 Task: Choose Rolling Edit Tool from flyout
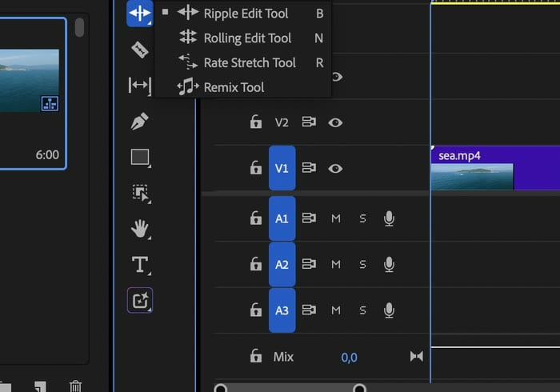(x=243, y=38)
